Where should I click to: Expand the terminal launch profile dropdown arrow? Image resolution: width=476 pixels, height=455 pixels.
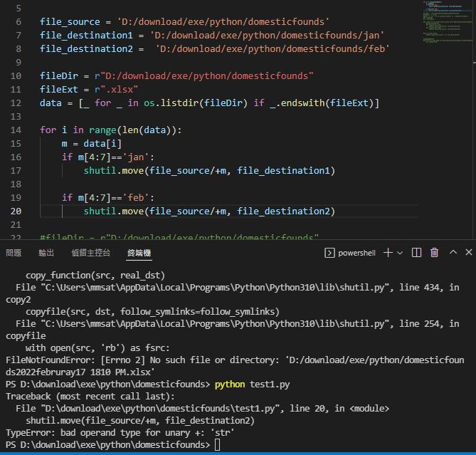click(x=400, y=253)
